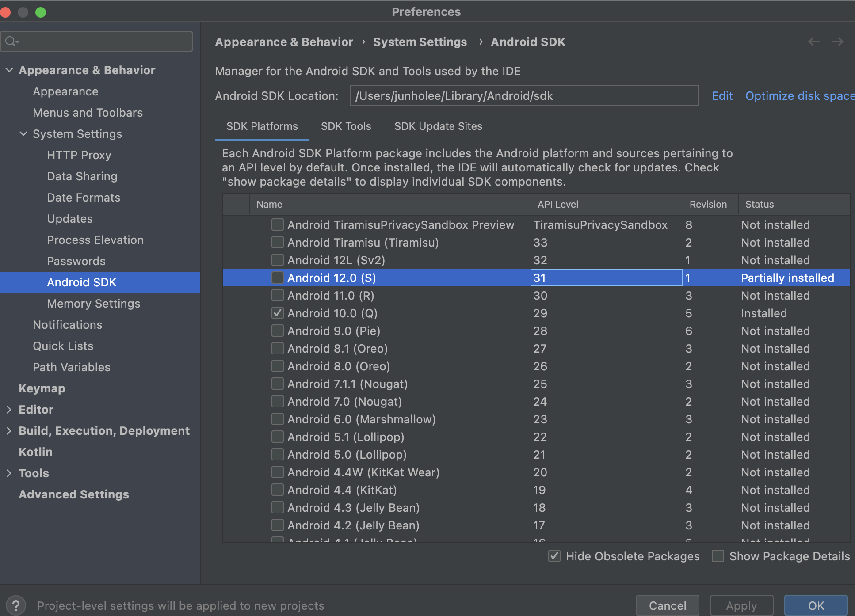
Task: Click the Android SDK Location path field
Action: [523, 96]
